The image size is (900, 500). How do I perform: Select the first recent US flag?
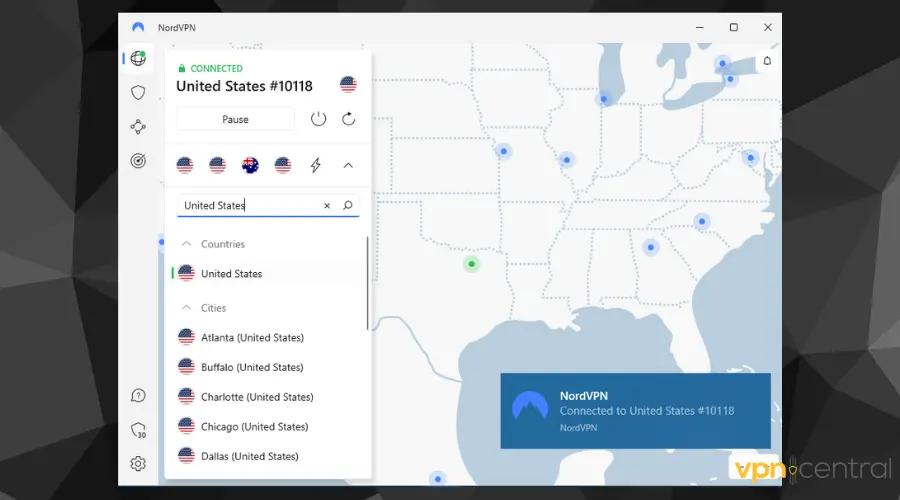185,165
